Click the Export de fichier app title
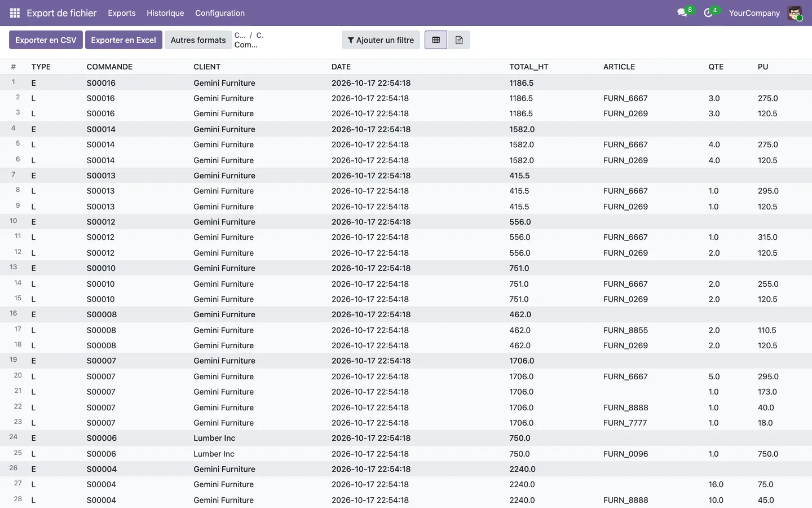Screen dimensions: 812x508 point(61,13)
